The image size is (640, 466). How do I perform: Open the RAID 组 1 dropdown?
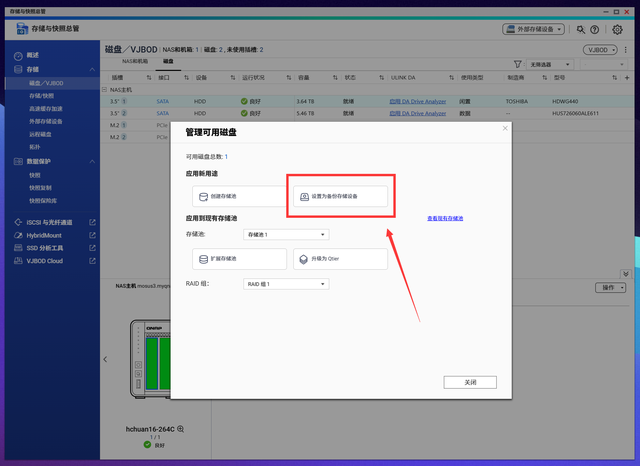286,284
